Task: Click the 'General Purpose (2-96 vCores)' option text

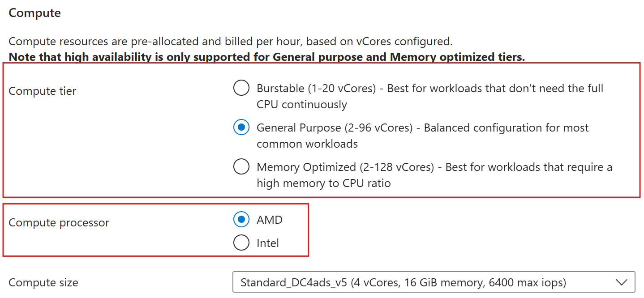Action: (x=335, y=128)
